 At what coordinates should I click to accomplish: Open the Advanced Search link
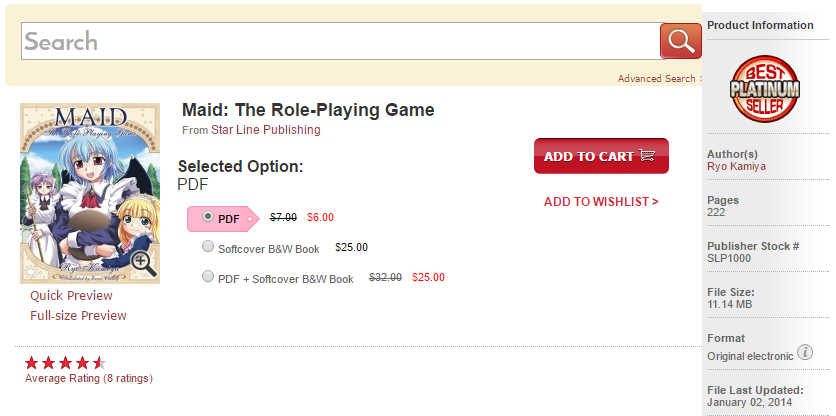click(x=656, y=79)
